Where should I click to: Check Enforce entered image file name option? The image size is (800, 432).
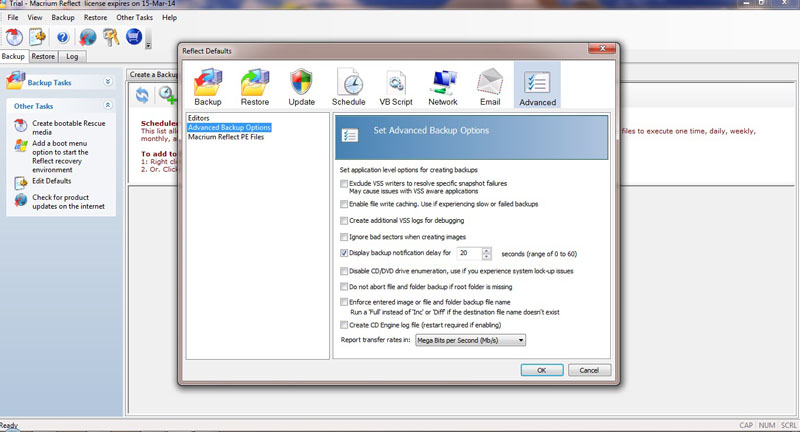(x=344, y=302)
